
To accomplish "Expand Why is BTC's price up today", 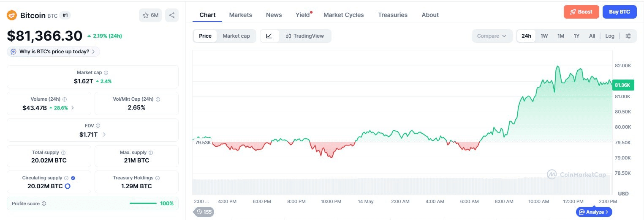I will click(x=54, y=52).
